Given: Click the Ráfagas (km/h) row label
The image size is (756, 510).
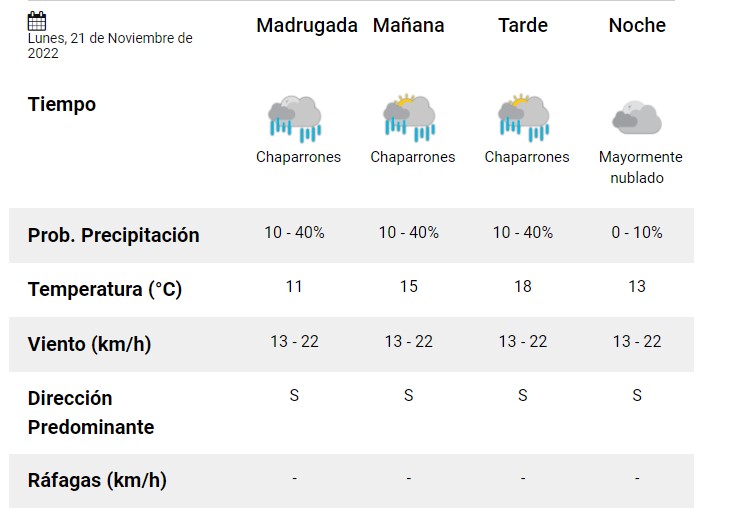Looking at the screenshot, I should coord(97,480).
